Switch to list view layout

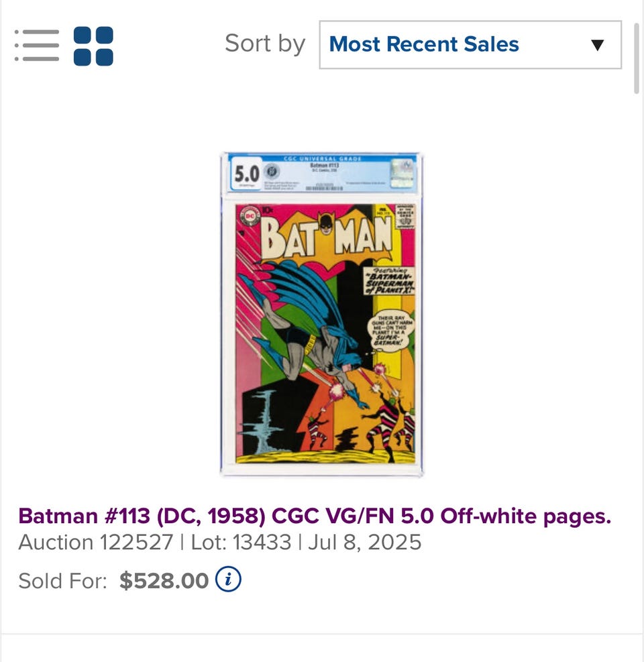point(37,46)
